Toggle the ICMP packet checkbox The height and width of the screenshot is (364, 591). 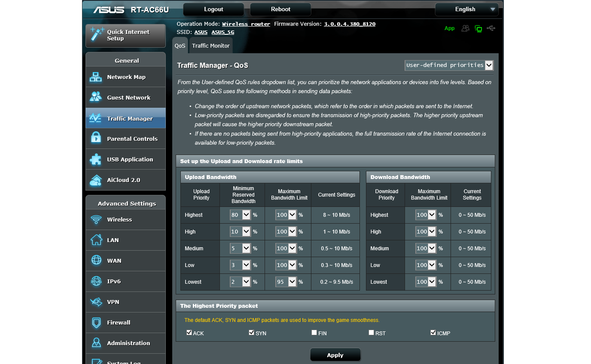click(433, 333)
